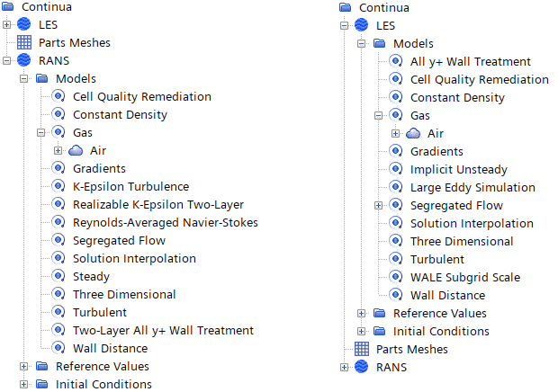Click the Large Eddy Simulation model icon

[396, 187]
